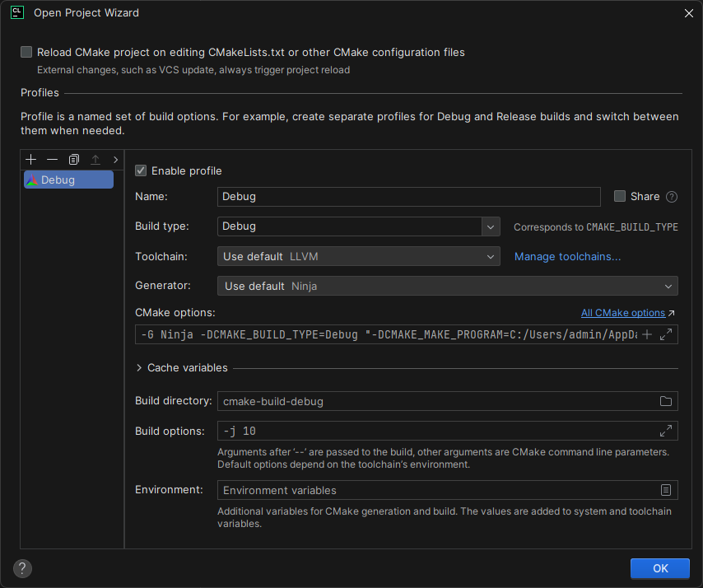Remove the Debug profile using the minus icon

(x=52, y=159)
